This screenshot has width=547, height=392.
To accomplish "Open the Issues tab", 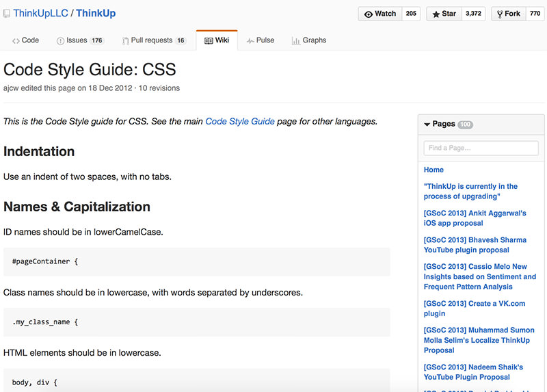I will pos(80,40).
